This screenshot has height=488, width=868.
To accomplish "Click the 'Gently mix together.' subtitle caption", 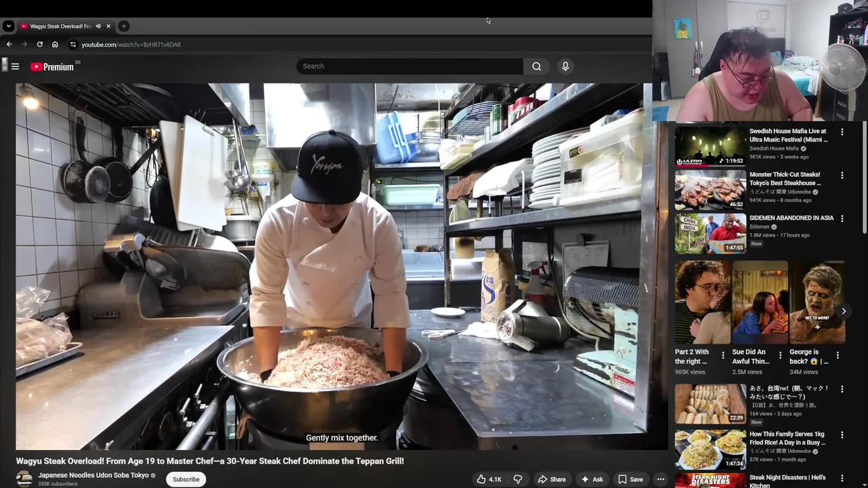I will point(342,438).
